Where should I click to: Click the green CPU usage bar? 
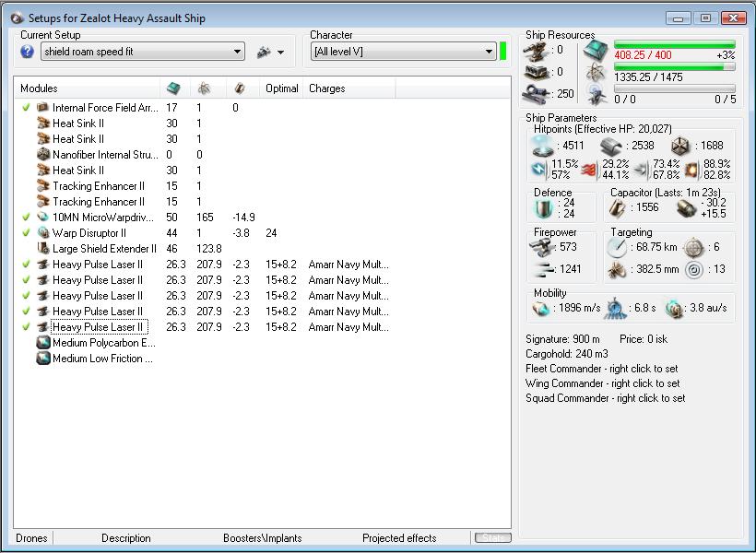click(x=674, y=43)
